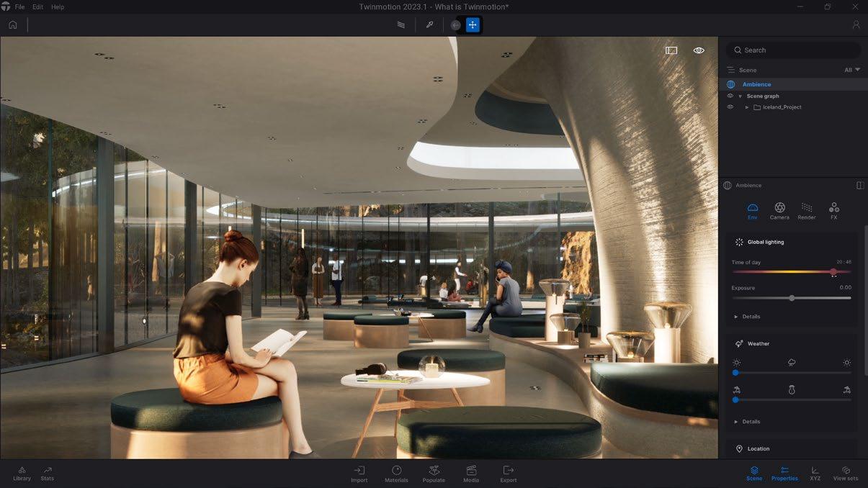Toggle the viewport panel layout icon
The height and width of the screenshot is (488, 868).
tap(671, 50)
